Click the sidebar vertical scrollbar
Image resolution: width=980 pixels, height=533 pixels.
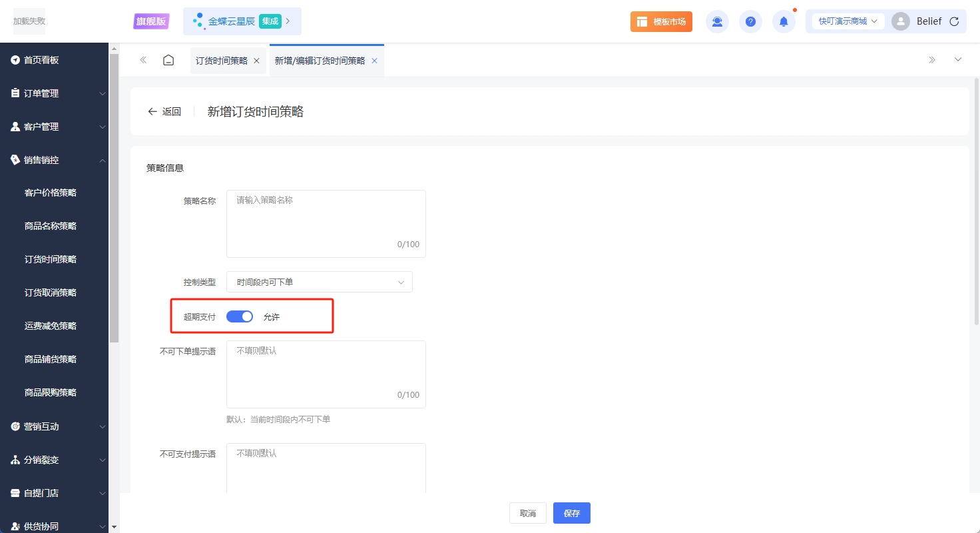(114, 198)
